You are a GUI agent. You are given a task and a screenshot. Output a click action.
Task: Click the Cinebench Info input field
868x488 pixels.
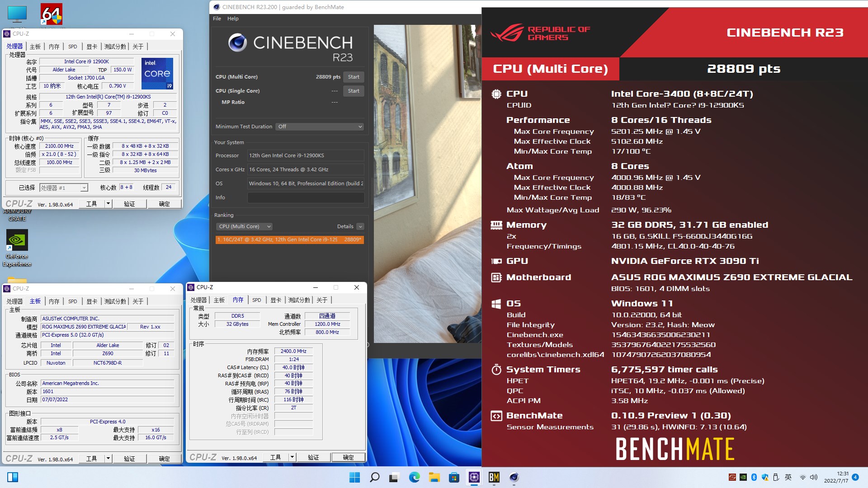tap(306, 197)
